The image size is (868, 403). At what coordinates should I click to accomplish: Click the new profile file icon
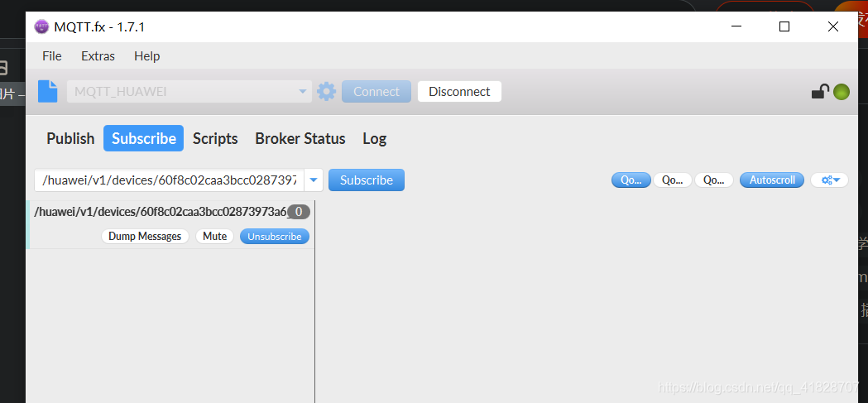coord(48,91)
